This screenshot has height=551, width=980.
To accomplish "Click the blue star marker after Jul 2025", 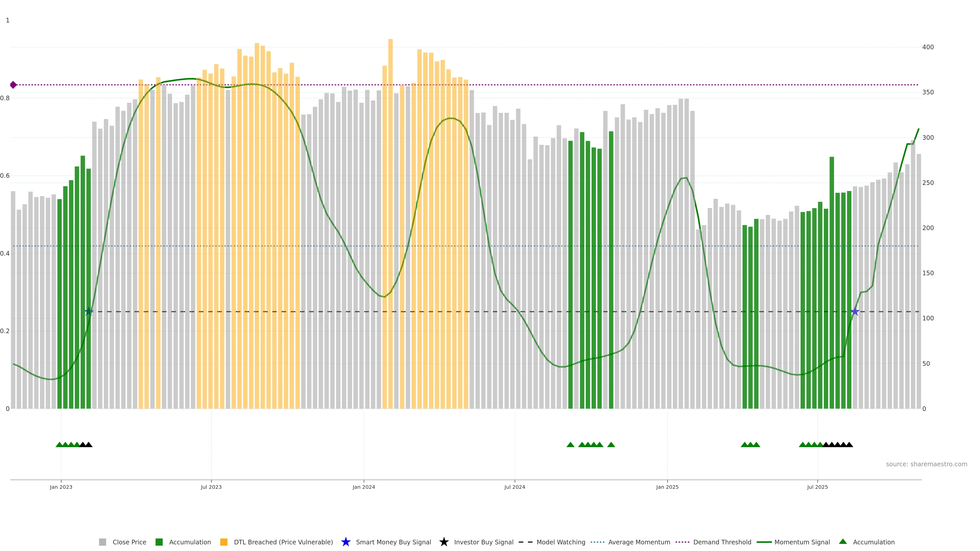I will click(x=855, y=311).
